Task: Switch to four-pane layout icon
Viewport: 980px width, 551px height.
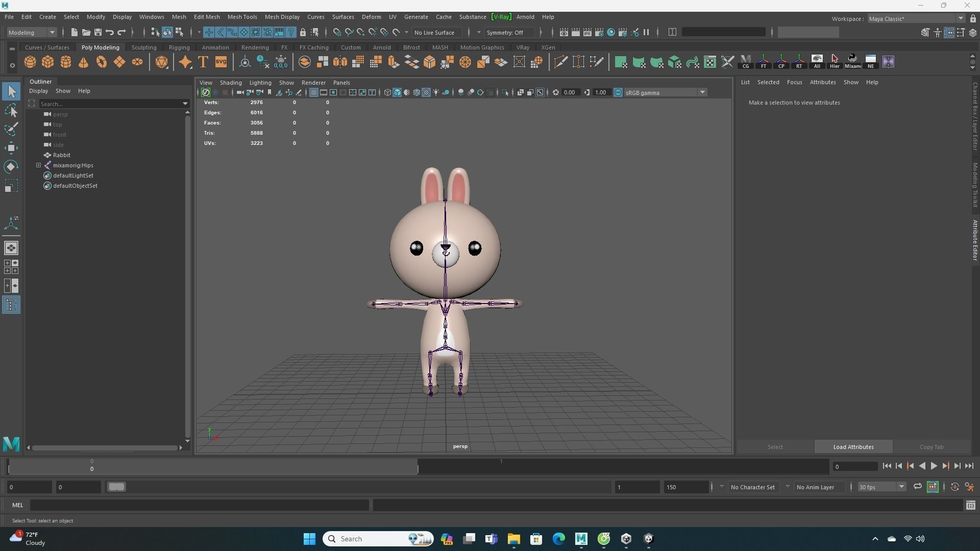Action: [x=11, y=267]
